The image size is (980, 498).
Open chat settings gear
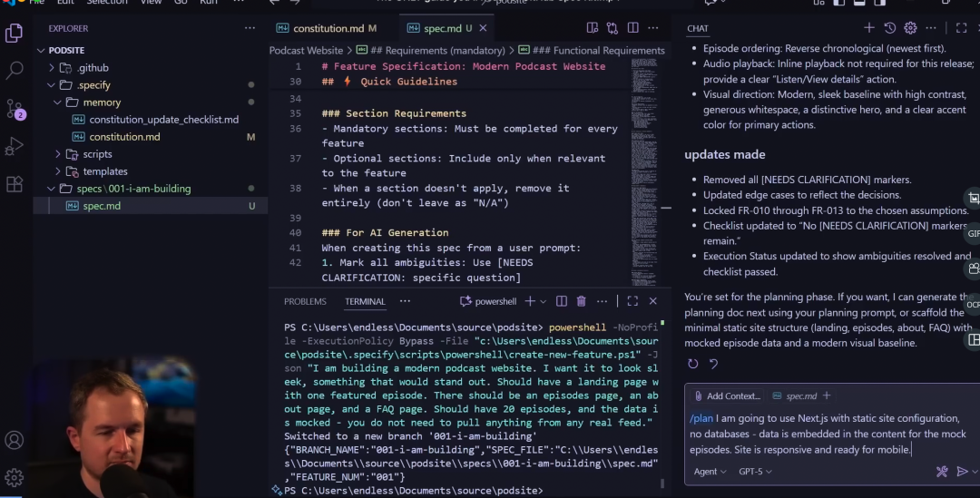(911, 28)
